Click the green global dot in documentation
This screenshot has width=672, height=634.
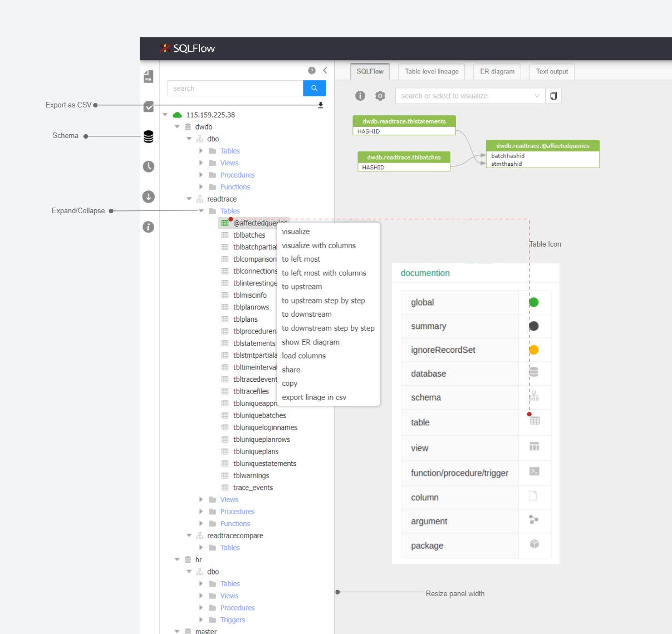tap(533, 302)
